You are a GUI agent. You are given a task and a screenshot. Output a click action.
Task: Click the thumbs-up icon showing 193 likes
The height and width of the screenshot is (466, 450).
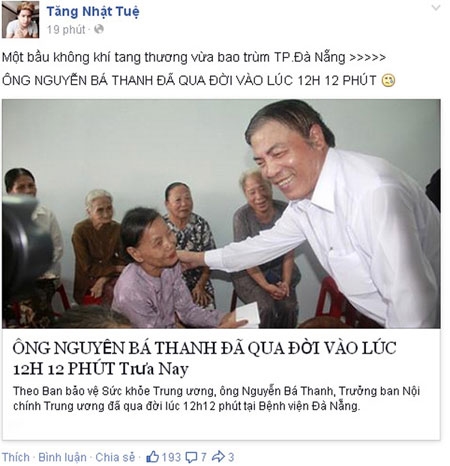tap(153, 457)
